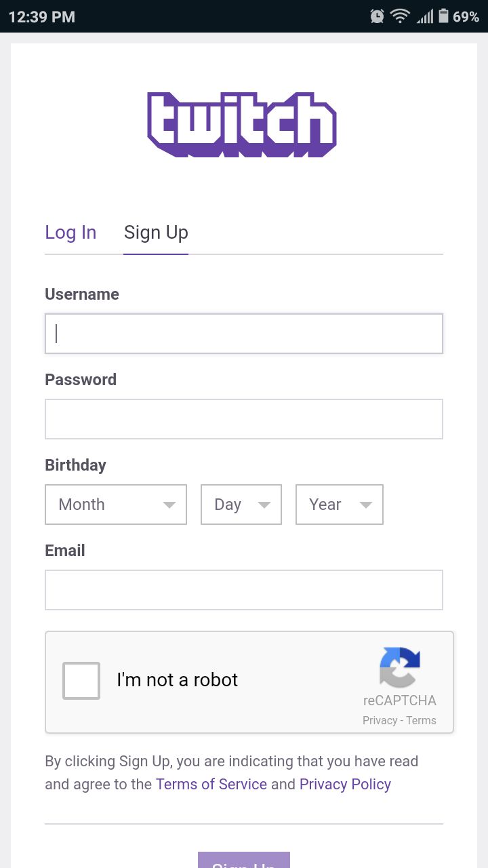Open the Terms of Service link
The height and width of the screenshot is (868, 488).
point(211,784)
